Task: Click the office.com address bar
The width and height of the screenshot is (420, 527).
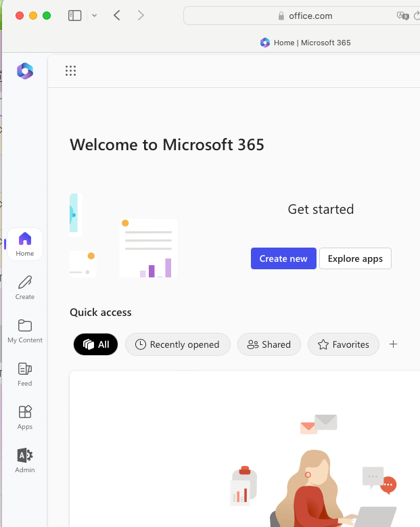Action: (302, 16)
